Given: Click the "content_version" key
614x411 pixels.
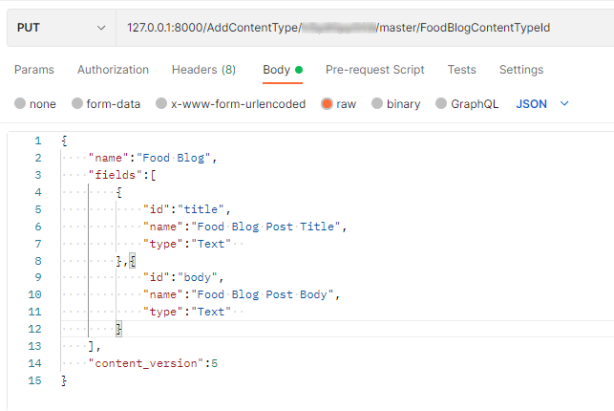Looking at the screenshot, I should click(146, 363).
